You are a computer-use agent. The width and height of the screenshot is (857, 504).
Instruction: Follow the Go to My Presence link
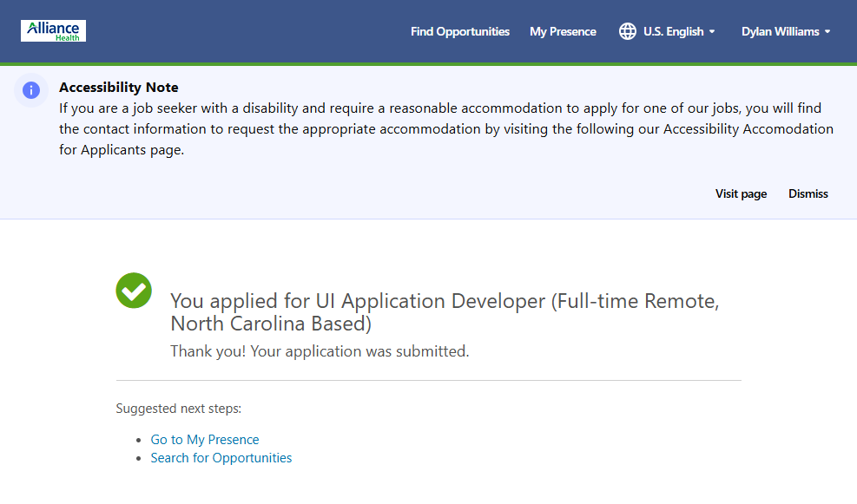click(x=205, y=440)
